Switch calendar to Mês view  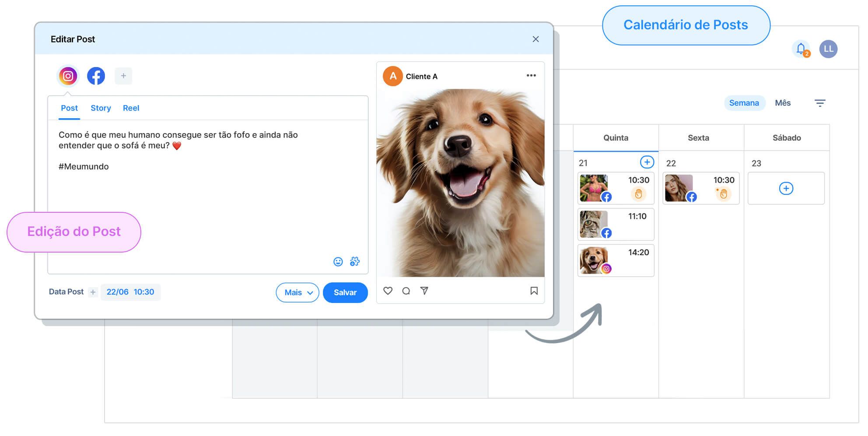783,103
